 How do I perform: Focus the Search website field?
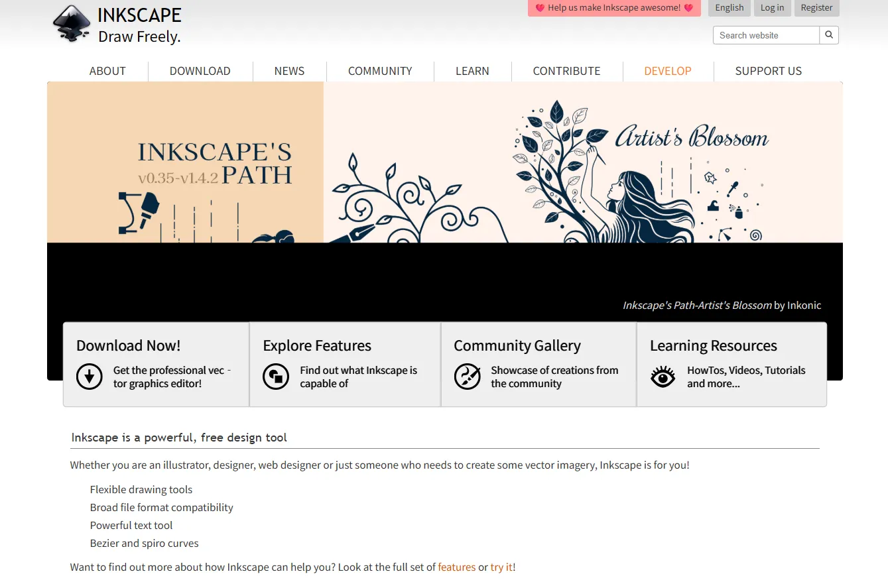coord(767,35)
